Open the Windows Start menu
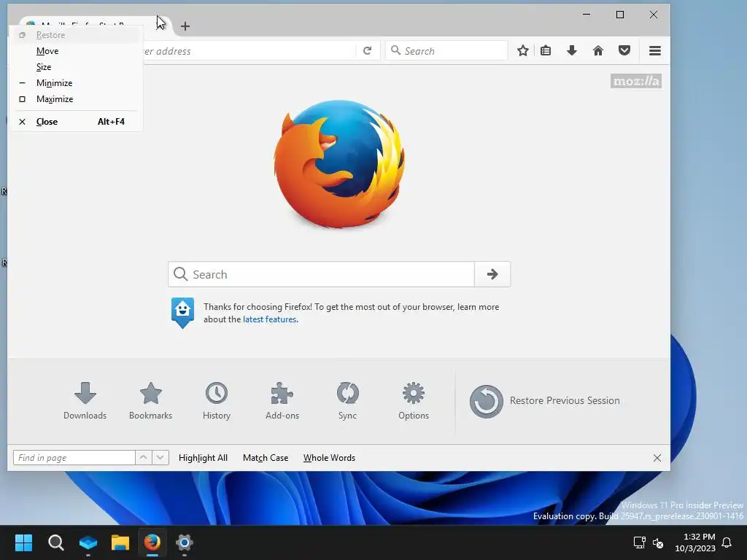This screenshot has height=560, width=747. pyautogui.click(x=24, y=542)
